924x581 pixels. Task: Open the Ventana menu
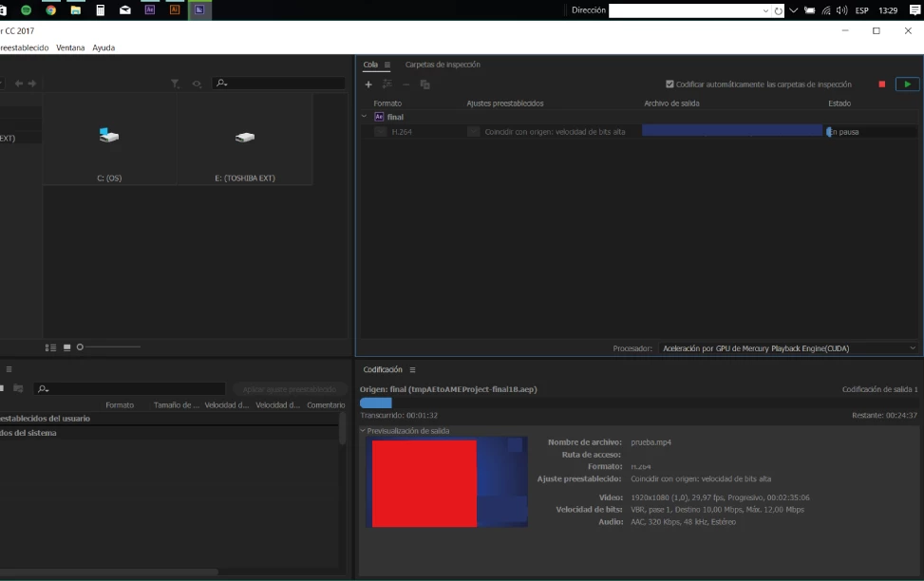[70, 47]
